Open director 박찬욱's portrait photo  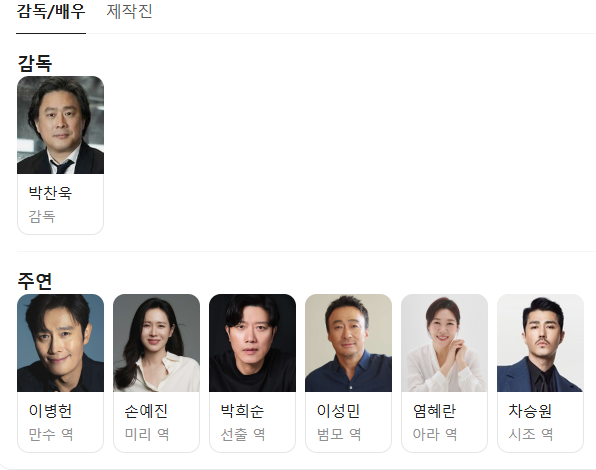(60, 125)
